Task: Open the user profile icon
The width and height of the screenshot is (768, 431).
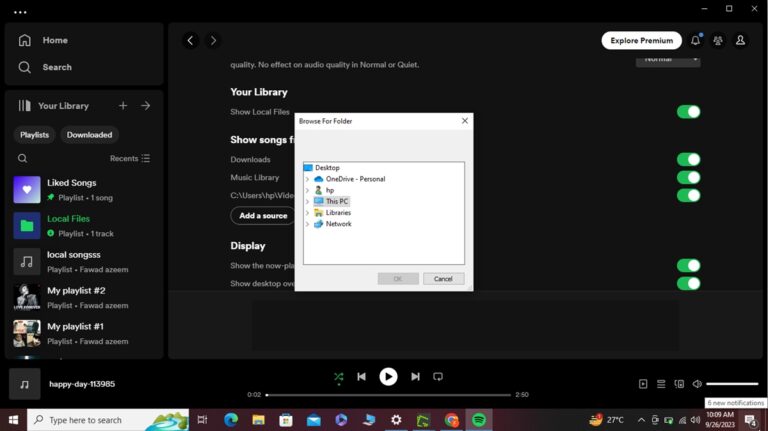Action: [741, 40]
